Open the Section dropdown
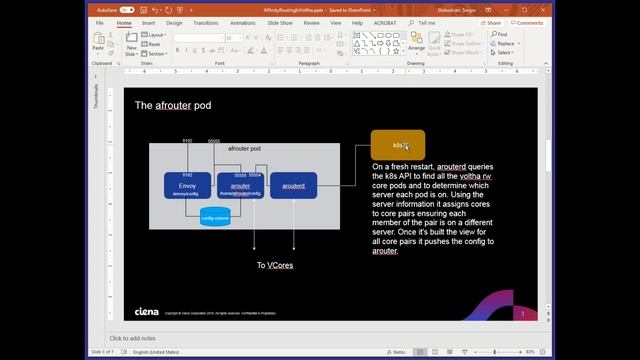This screenshot has width=640, height=360. pyautogui.click(x=154, y=53)
